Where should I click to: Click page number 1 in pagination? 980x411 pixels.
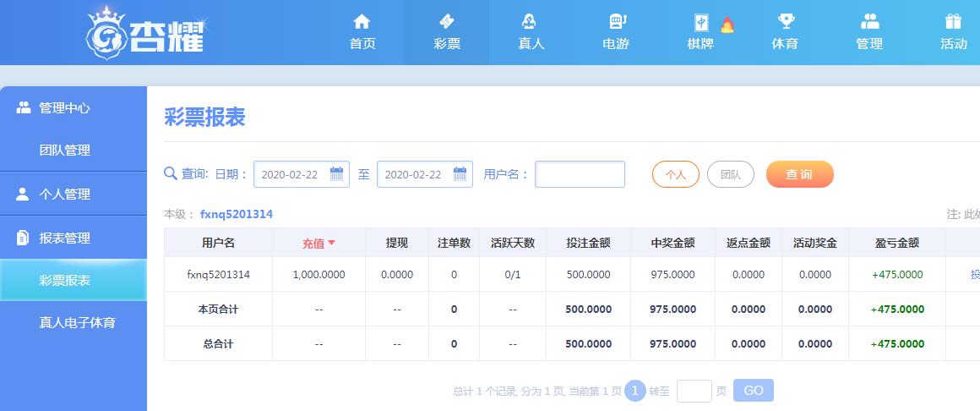(x=635, y=391)
